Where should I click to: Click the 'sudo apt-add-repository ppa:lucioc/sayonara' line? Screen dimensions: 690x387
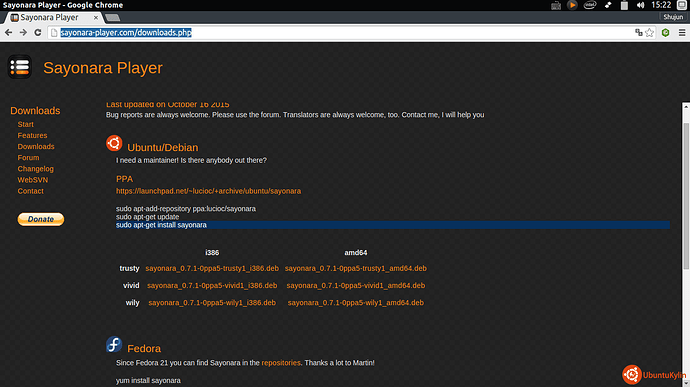(x=186, y=209)
